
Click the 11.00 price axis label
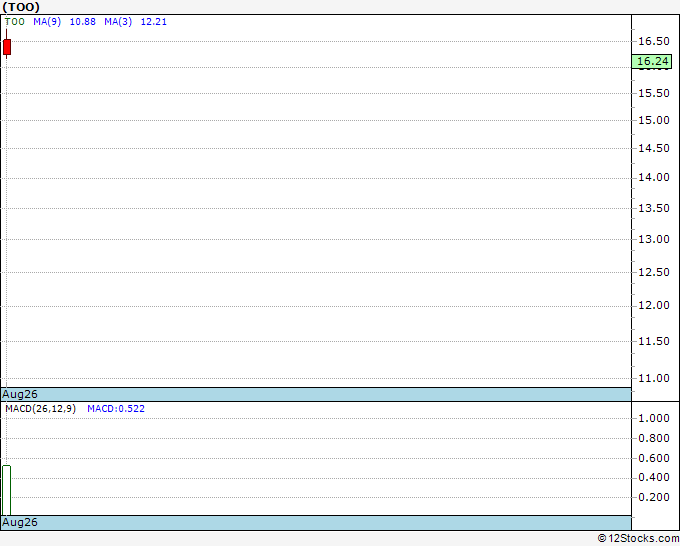pyautogui.click(x=654, y=379)
